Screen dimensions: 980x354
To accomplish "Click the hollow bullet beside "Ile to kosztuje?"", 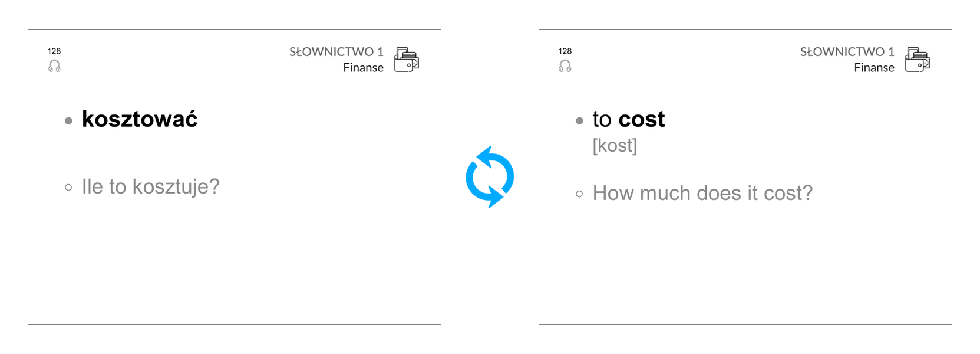I will pos(68,188).
